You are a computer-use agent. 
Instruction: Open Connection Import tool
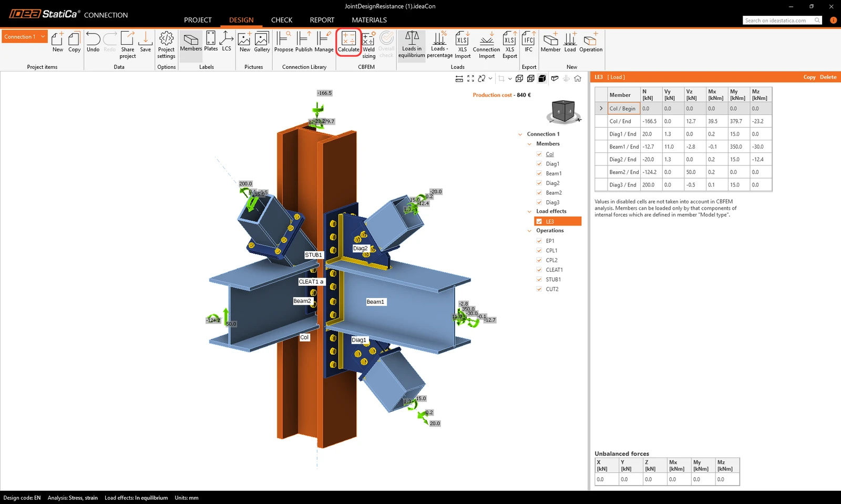(x=486, y=45)
